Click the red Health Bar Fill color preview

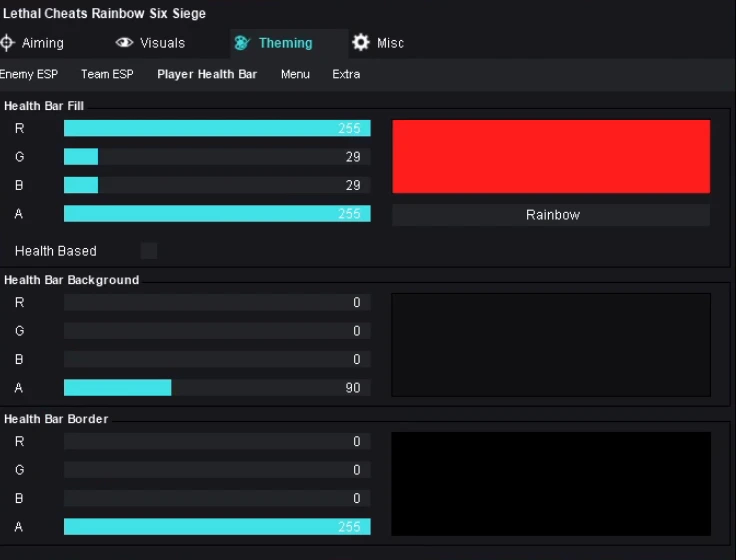pos(551,157)
